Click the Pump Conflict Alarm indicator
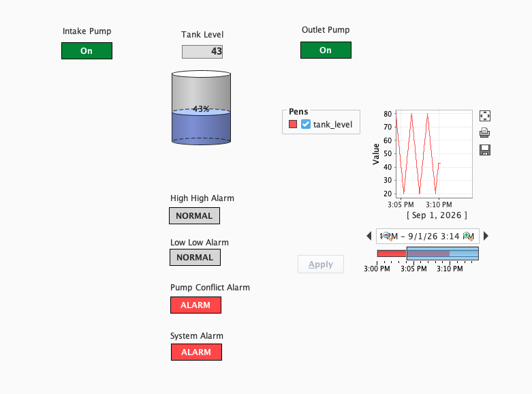The width and height of the screenshot is (532, 394). click(195, 305)
